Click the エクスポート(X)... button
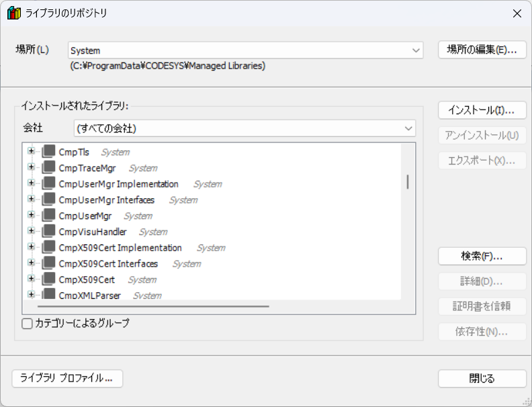532x407 pixels. coord(482,161)
